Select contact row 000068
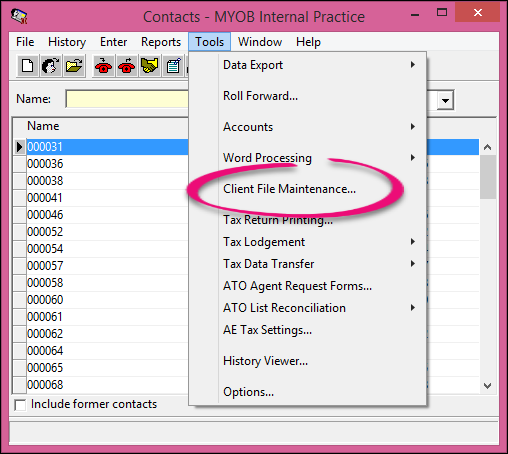508x454 pixels. tap(107, 385)
